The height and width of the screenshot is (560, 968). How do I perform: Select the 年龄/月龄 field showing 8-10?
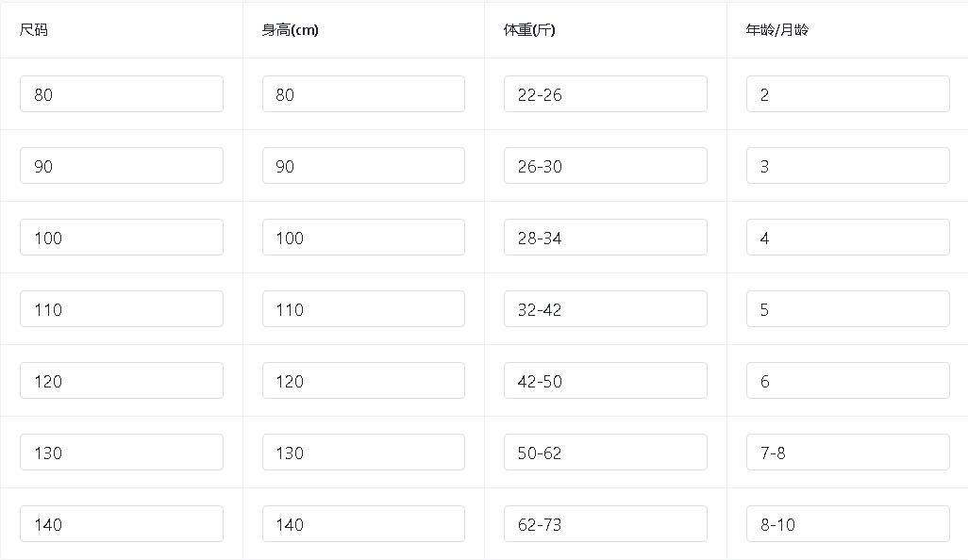click(x=847, y=524)
